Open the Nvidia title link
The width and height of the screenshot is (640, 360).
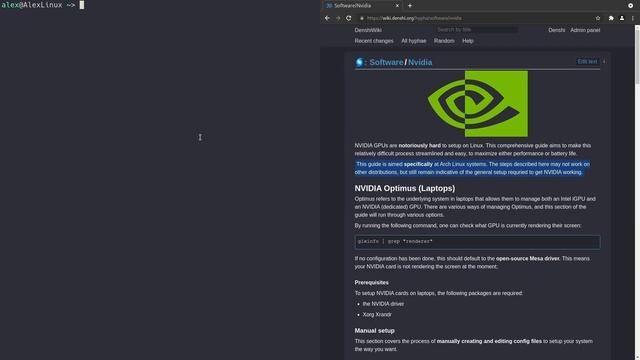420,62
